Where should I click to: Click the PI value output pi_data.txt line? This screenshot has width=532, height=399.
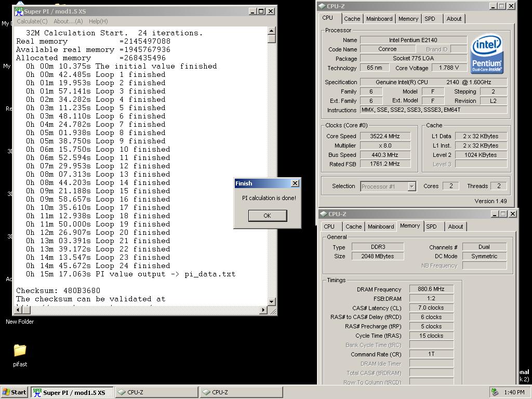coord(130,274)
